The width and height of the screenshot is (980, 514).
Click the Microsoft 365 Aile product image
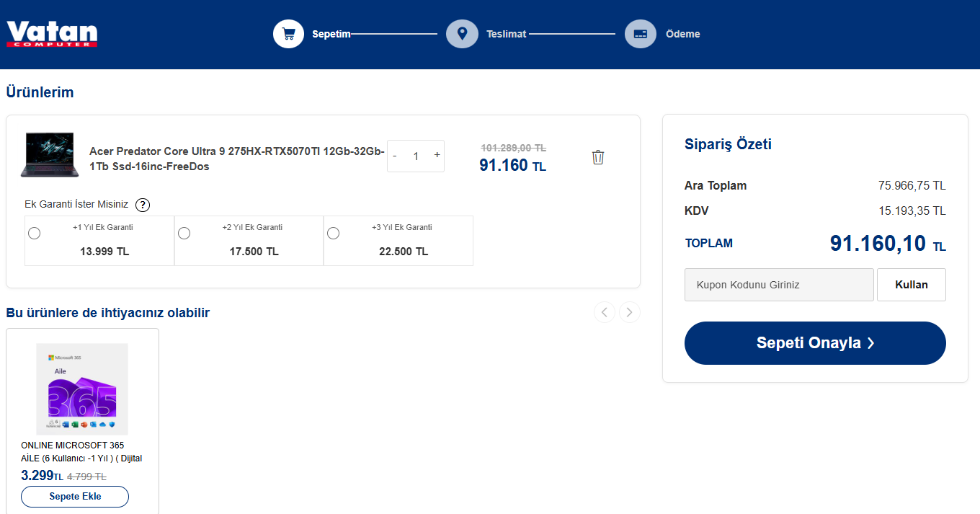click(82, 389)
